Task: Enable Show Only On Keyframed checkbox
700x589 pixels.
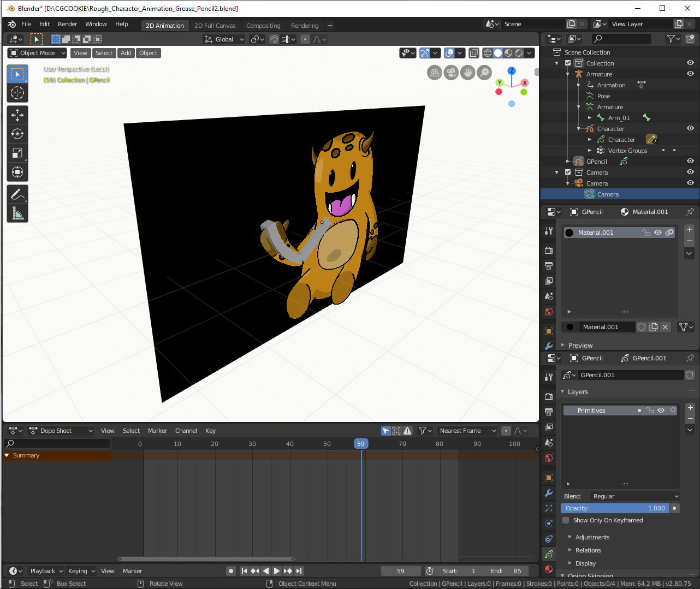Action: tap(566, 520)
